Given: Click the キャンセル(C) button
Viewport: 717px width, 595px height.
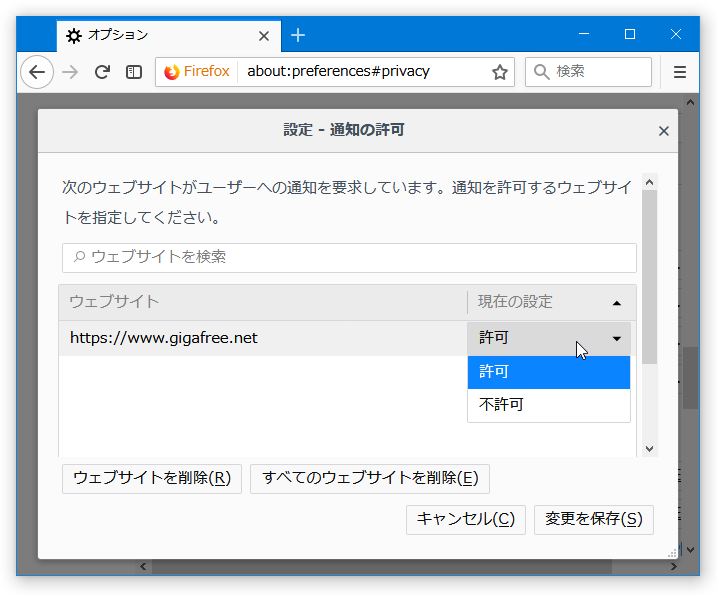Looking at the screenshot, I should point(466,520).
